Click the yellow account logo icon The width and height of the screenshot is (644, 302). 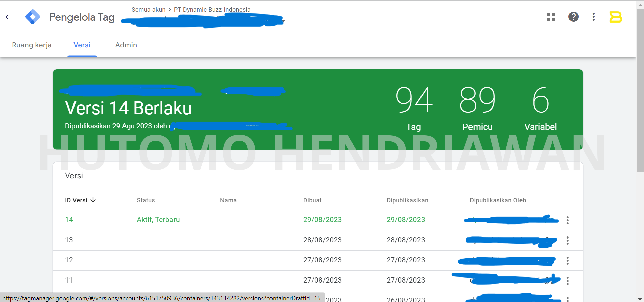coord(616,17)
